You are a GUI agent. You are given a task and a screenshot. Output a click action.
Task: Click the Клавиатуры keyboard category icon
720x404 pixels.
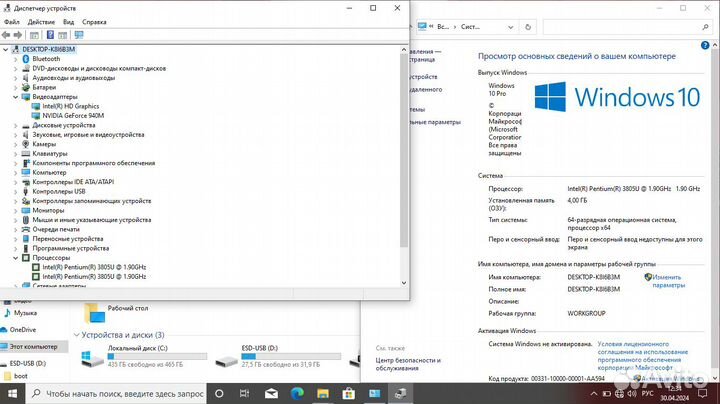click(x=26, y=153)
